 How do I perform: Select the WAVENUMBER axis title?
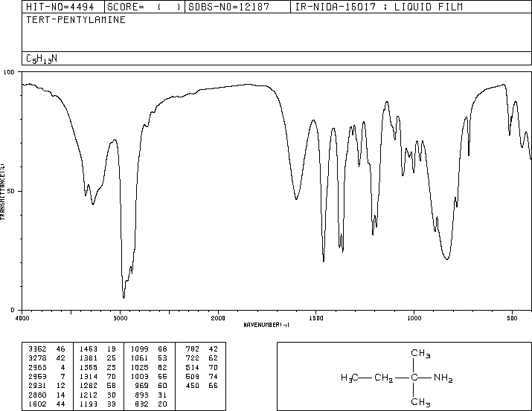(x=266, y=325)
